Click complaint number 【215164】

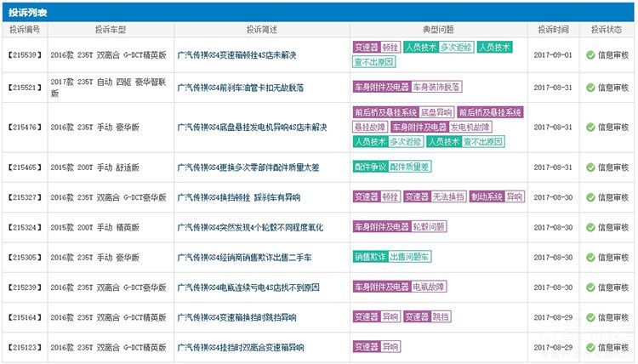[24, 317]
